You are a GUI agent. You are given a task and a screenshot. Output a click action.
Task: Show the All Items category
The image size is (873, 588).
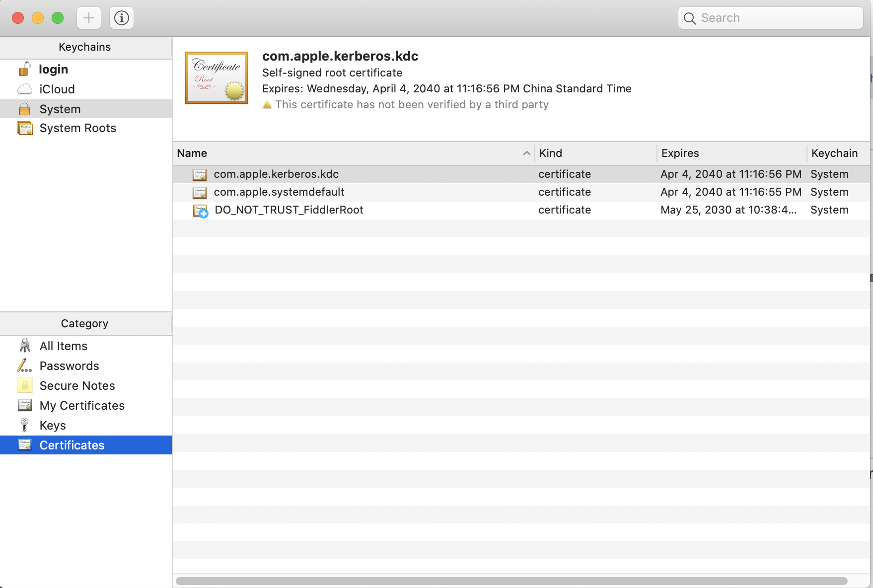64,346
